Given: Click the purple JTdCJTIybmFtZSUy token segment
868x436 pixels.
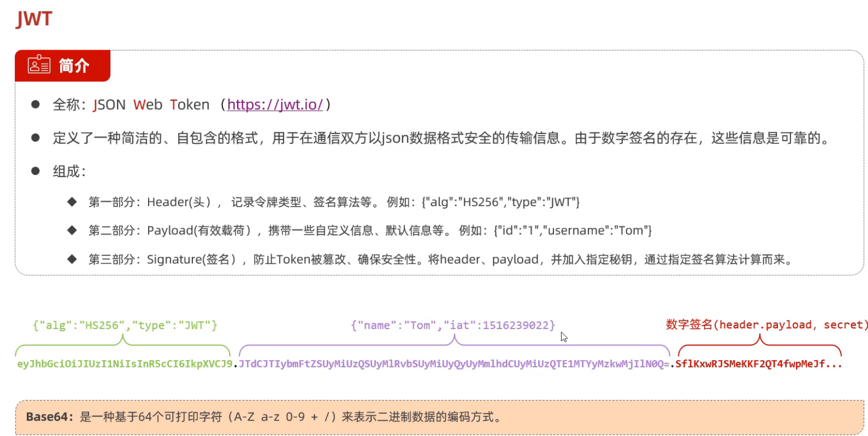Looking at the screenshot, I should (454, 364).
